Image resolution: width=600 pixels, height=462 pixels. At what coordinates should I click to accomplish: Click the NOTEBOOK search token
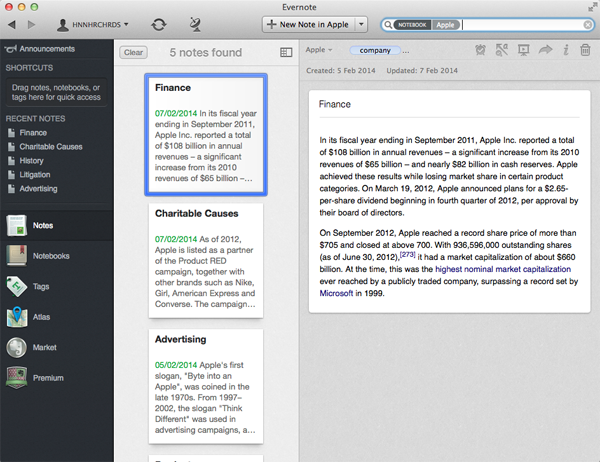coord(412,25)
